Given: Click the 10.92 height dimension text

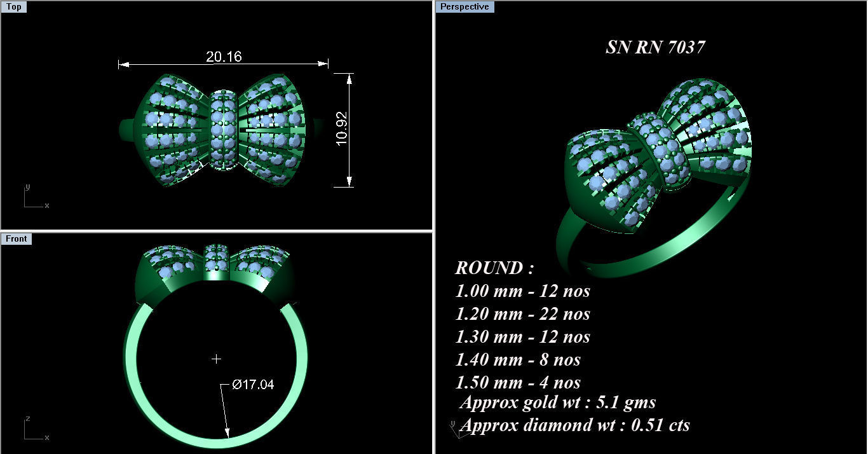Looking at the screenshot, I should (341, 130).
